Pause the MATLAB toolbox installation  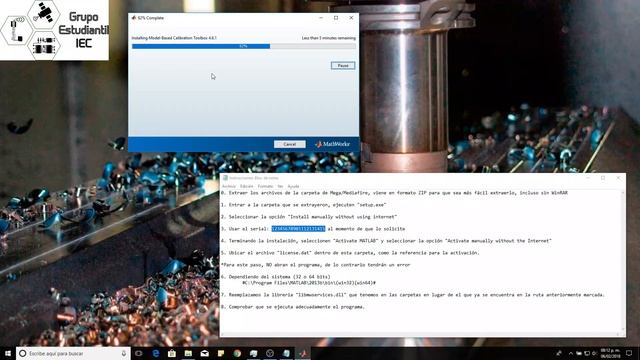click(343, 65)
